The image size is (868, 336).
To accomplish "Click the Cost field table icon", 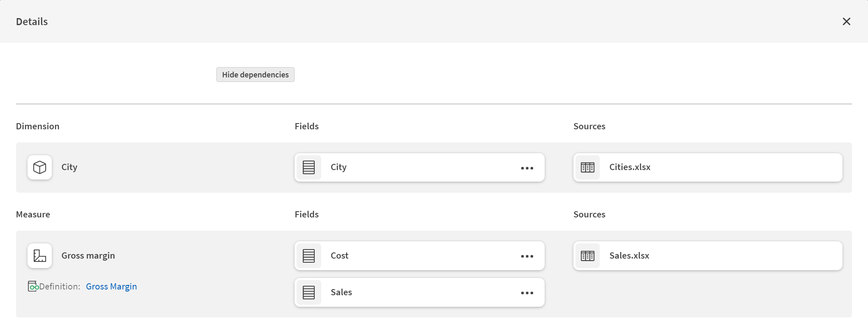I will pyautogui.click(x=309, y=256).
